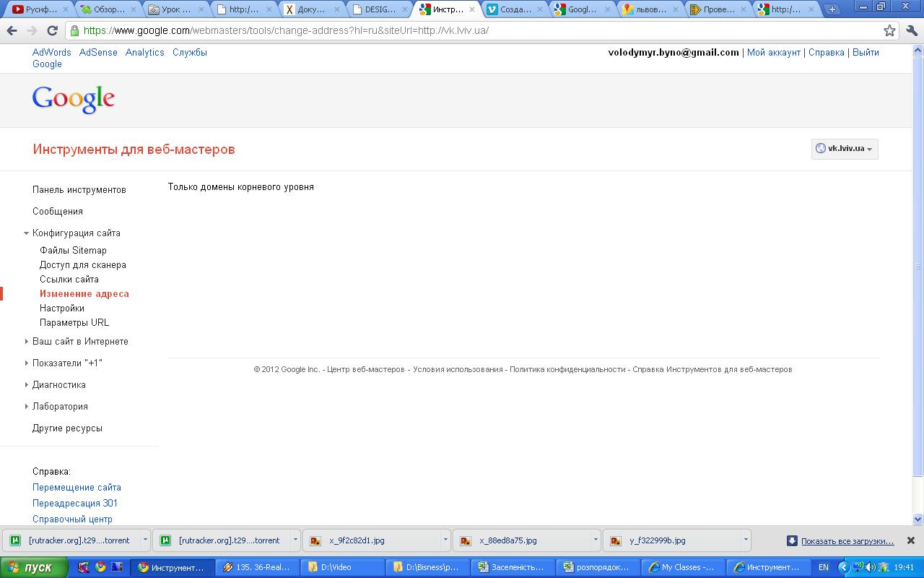Expand the 'Диагностика' section
This screenshot has height=578, width=924.
[x=26, y=385]
